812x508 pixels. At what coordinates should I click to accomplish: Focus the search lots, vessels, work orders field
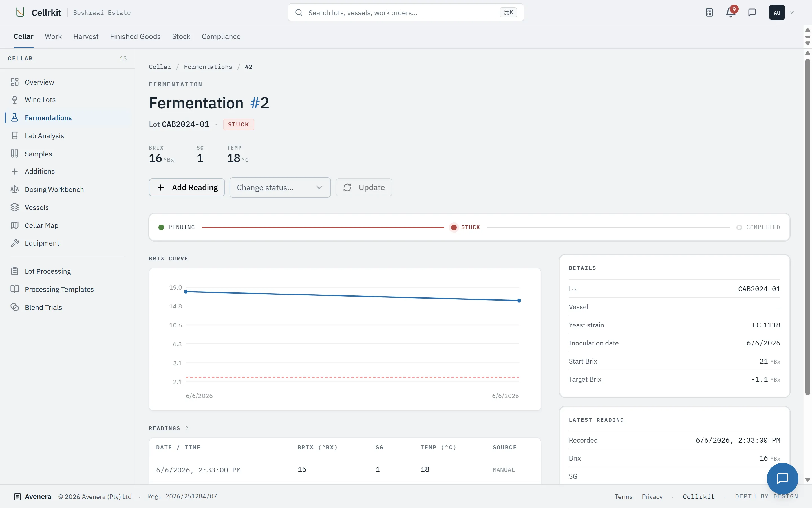pos(406,12)
